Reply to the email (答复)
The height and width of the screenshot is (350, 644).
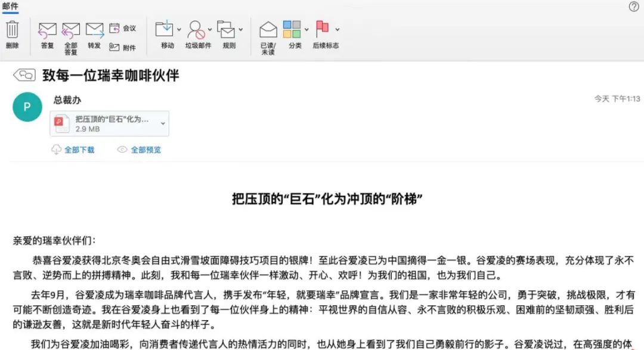pos(47,35)
